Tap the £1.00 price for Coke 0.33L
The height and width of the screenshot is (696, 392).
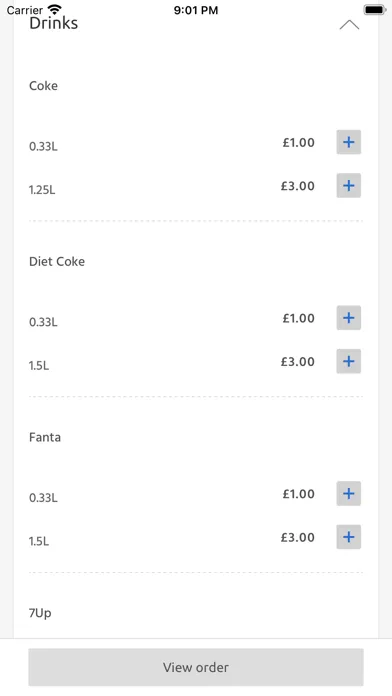pos(299,142)
